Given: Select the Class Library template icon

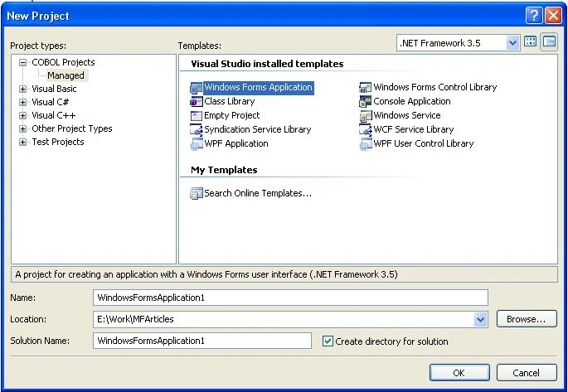Looking at the screenshot, I should (x=197, y=102).
